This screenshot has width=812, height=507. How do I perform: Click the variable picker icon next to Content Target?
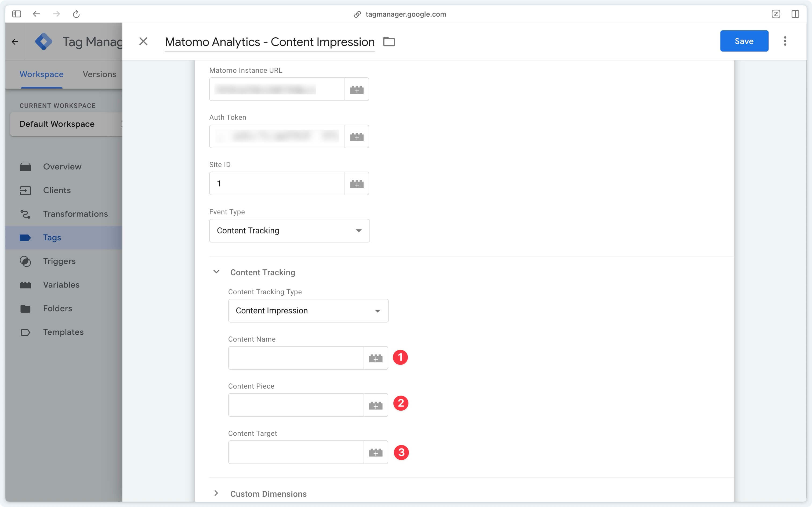[375, 452]
